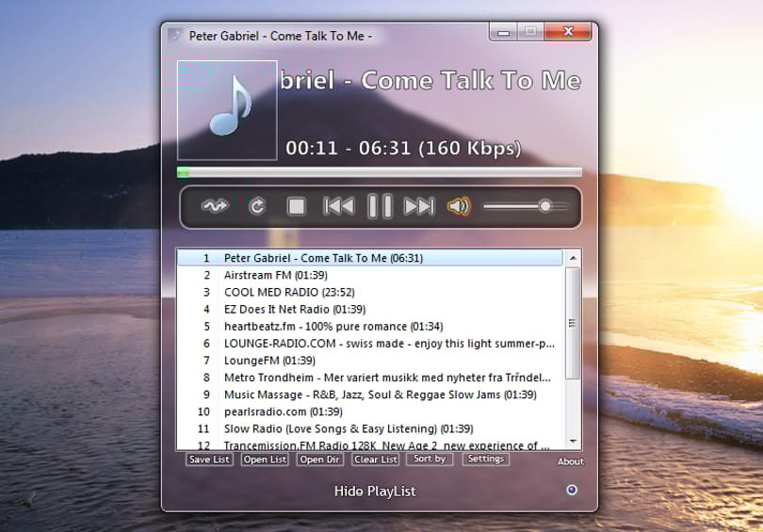Screen dimensions: 763x532
Task: Click Hide PlayList
Action: pos(375,492)
